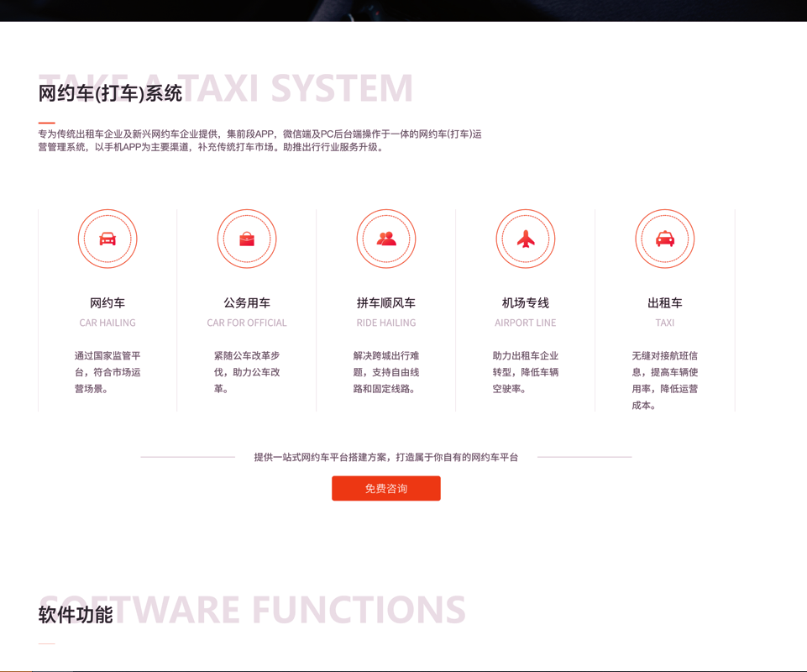Click the 网约车(打车)系统 section heading
807x672 pixels.
coord(110,93)
